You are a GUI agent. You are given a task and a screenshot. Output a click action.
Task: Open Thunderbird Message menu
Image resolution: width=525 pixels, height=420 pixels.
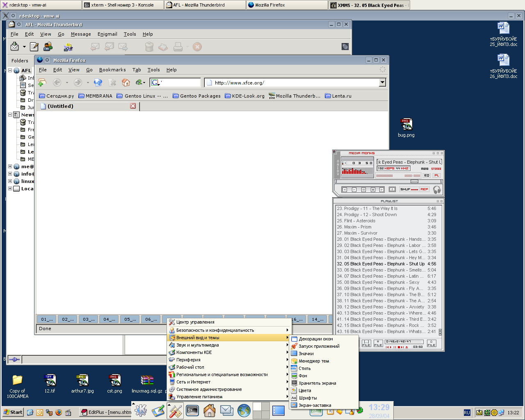pyautogui.click(x=81, y=34)
